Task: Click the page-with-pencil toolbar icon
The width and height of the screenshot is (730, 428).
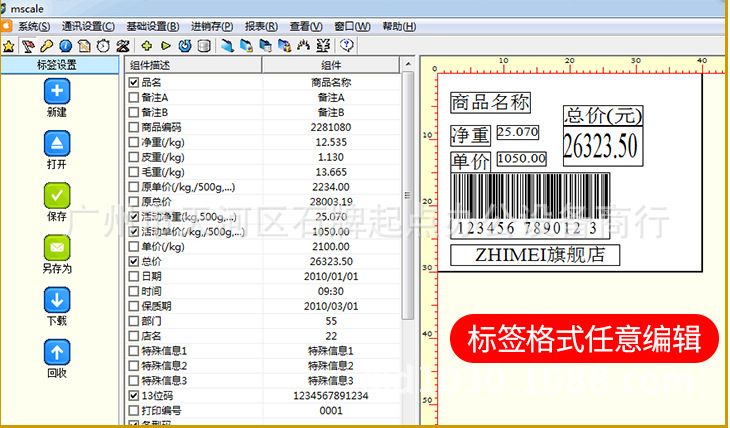Action: click(x=84, y=46)
